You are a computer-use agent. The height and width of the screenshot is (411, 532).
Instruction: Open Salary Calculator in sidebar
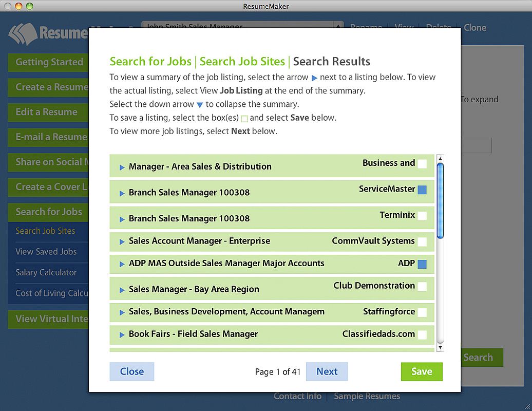pyautogui.click(x=46, y=272)
